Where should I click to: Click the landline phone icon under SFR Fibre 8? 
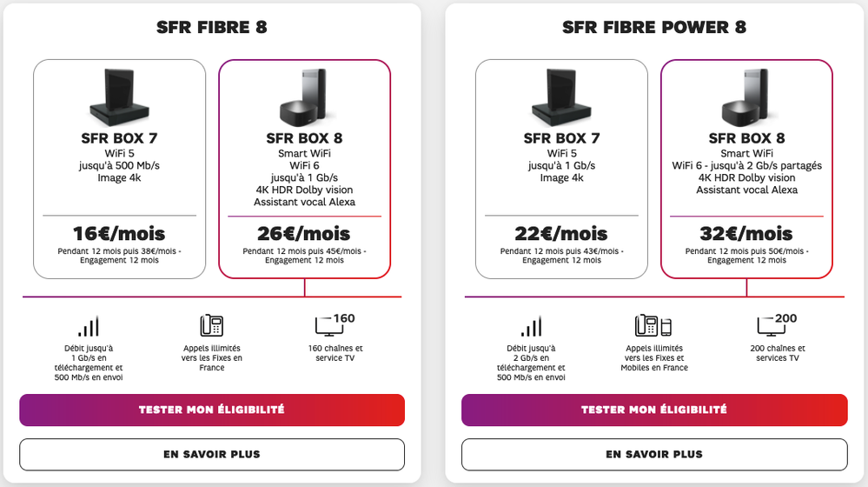coord(212,325)
